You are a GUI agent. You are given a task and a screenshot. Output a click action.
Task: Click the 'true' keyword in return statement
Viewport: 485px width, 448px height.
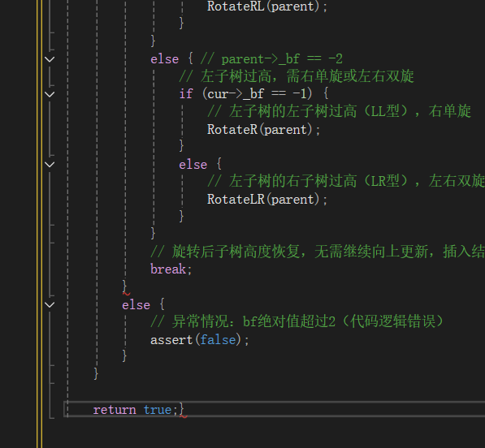click(158, 410)
